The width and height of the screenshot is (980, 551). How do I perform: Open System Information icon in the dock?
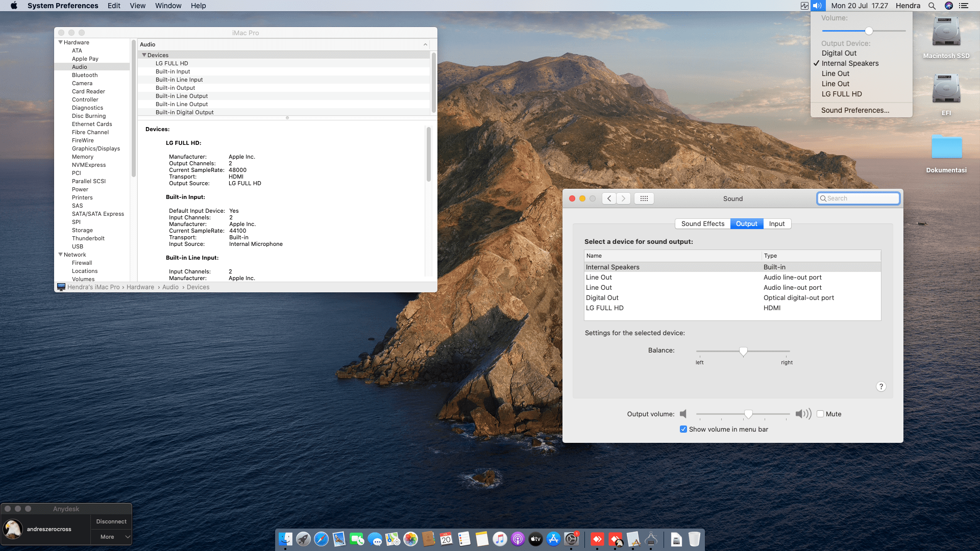(x=651, y=539)
